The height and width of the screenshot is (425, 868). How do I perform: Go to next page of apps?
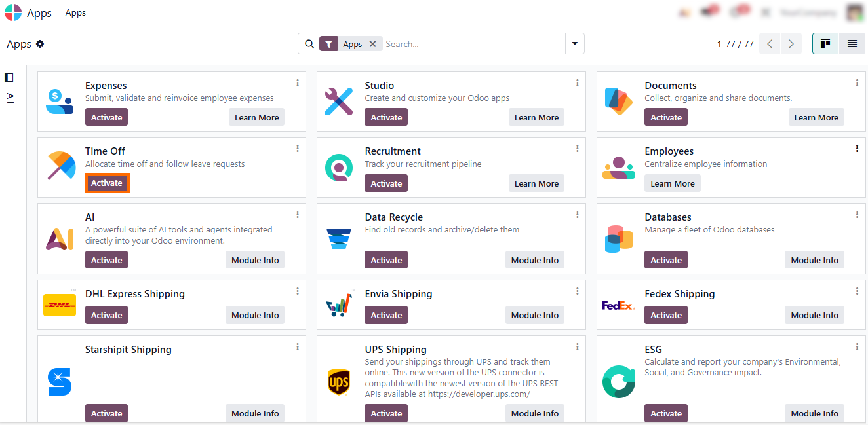pyautogui.click(x=791, y=44)
